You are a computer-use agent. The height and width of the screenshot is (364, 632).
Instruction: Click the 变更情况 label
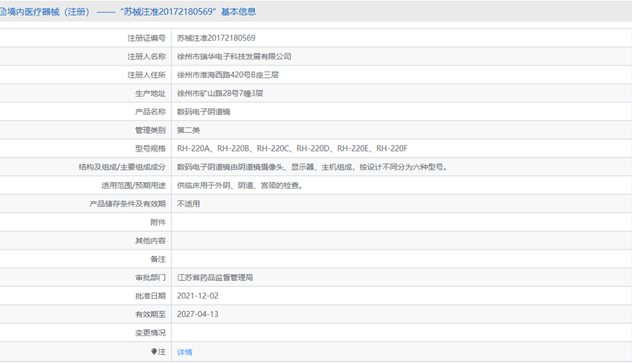(x=150, y=333)
